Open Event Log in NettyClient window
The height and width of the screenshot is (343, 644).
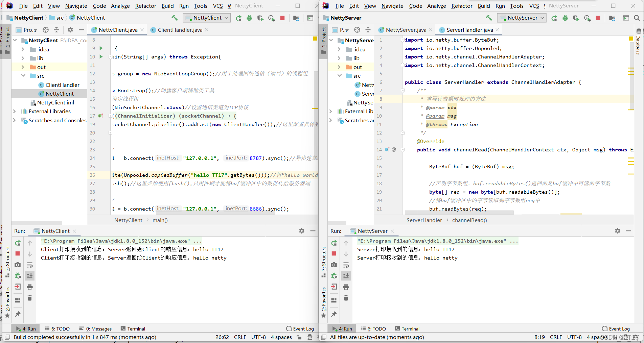[300, 328]
